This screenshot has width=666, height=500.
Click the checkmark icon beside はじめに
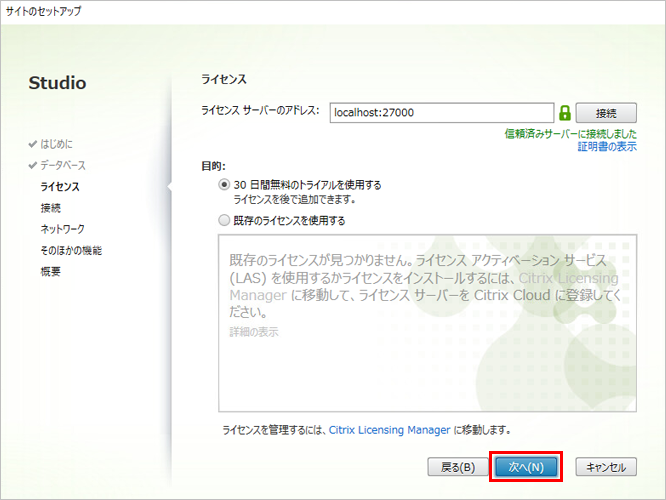tap(33, 144)
